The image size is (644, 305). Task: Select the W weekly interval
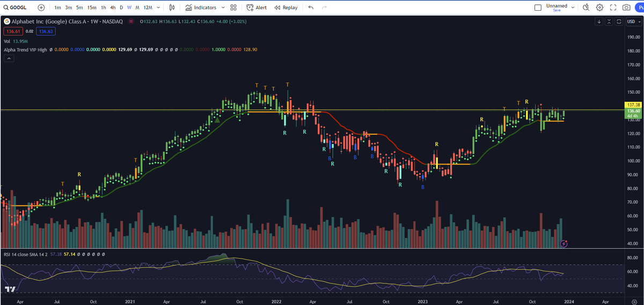tap(129, 8)
